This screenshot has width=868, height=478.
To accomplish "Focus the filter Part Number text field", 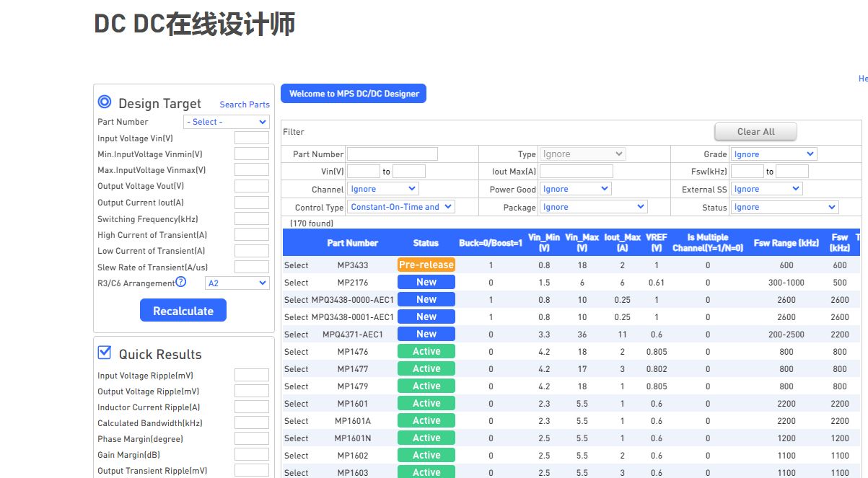I will click(393, 154).
